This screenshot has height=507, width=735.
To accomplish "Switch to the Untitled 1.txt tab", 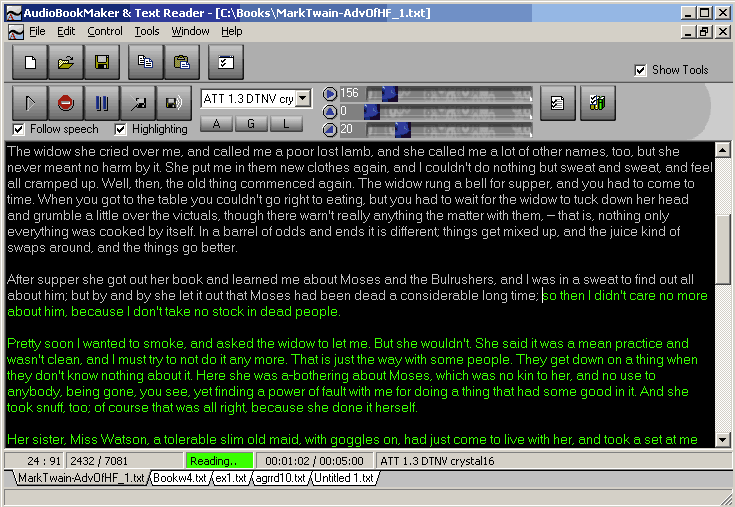I will (344, 478).
